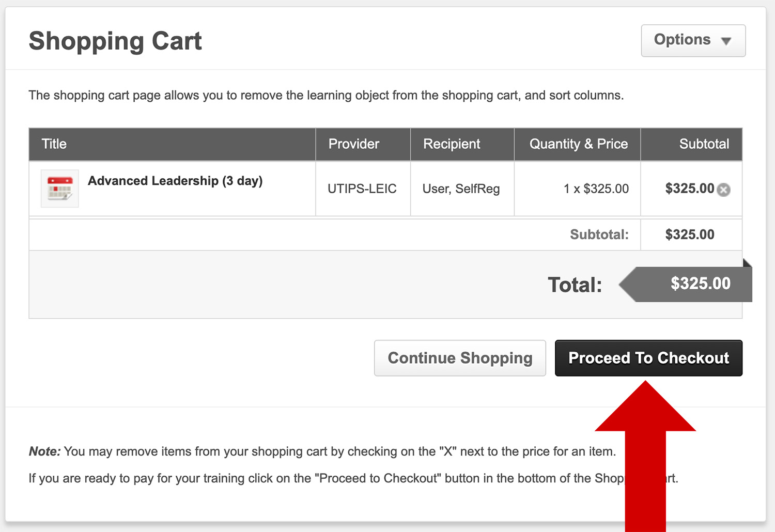Click the Shopping Cart page heading
This screenshot has height=532, width=775.
tap(115, 41)
